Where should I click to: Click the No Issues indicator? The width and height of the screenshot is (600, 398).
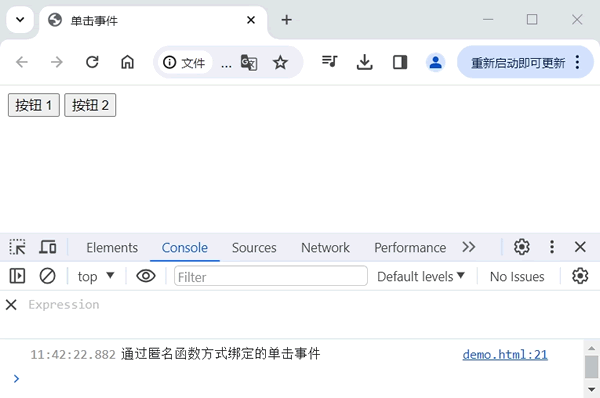click(x=517, y=276)
